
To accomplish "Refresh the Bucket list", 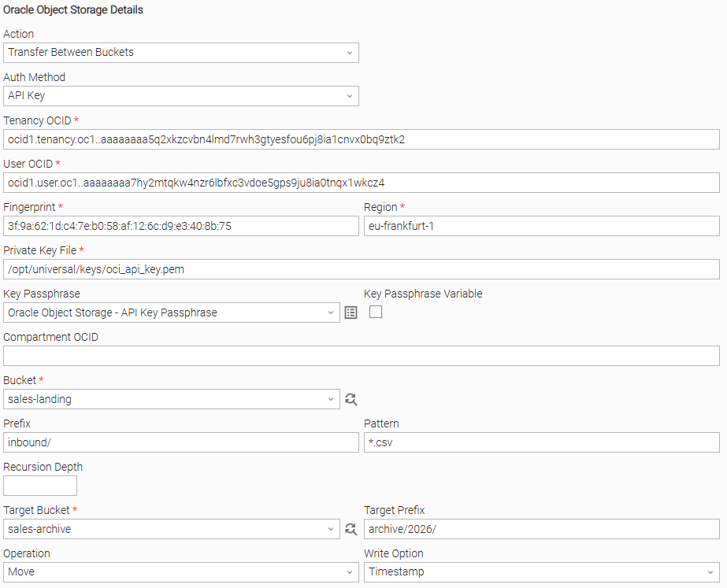I will (351, 399).
